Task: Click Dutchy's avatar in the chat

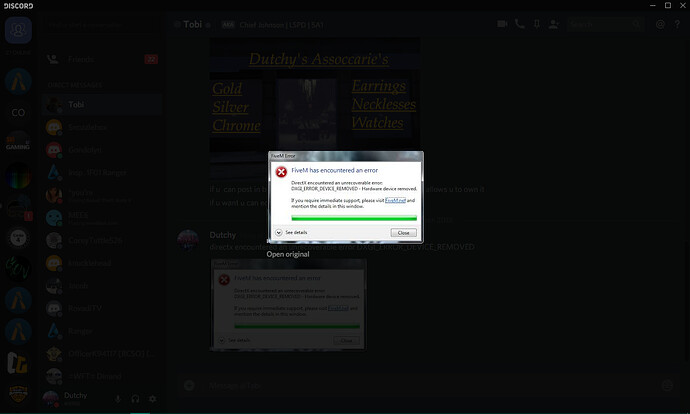Action: coord(187,240)
